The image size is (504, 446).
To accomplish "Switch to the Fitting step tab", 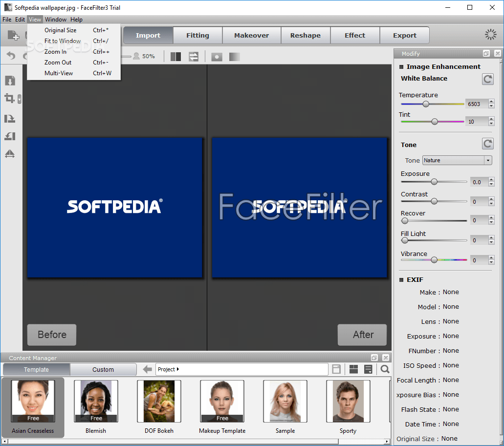I will [197, 35].
